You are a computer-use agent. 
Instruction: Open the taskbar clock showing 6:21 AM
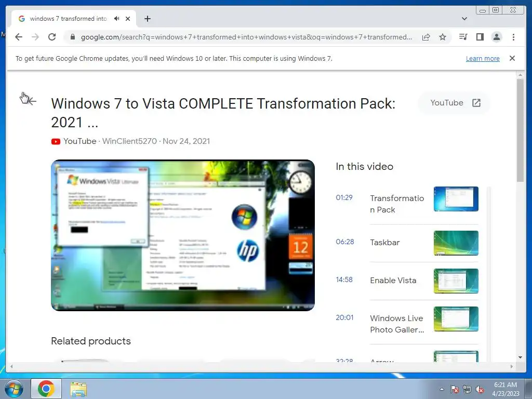(506, 389)
